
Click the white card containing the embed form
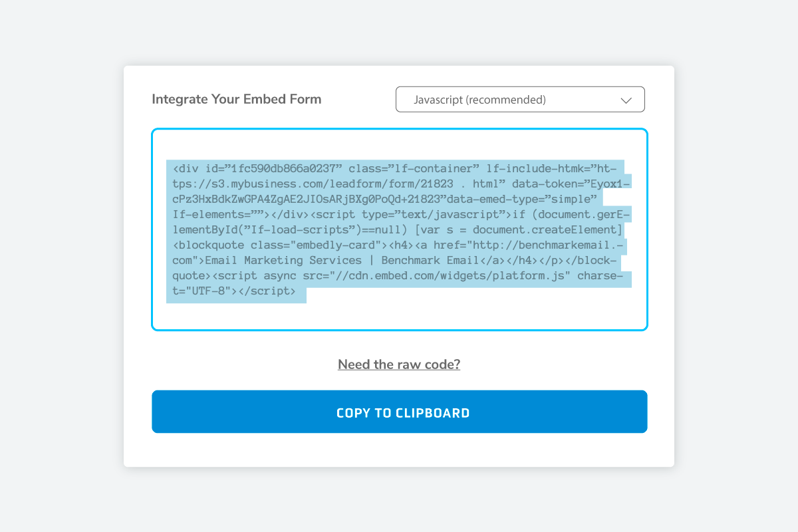point(399,452)
